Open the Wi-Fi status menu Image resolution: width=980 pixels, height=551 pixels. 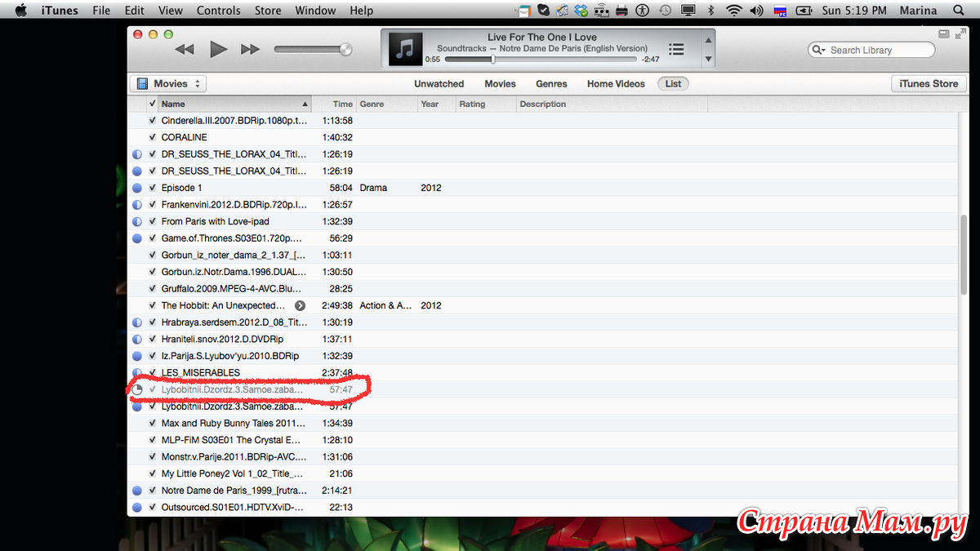[x=733, y=11]
